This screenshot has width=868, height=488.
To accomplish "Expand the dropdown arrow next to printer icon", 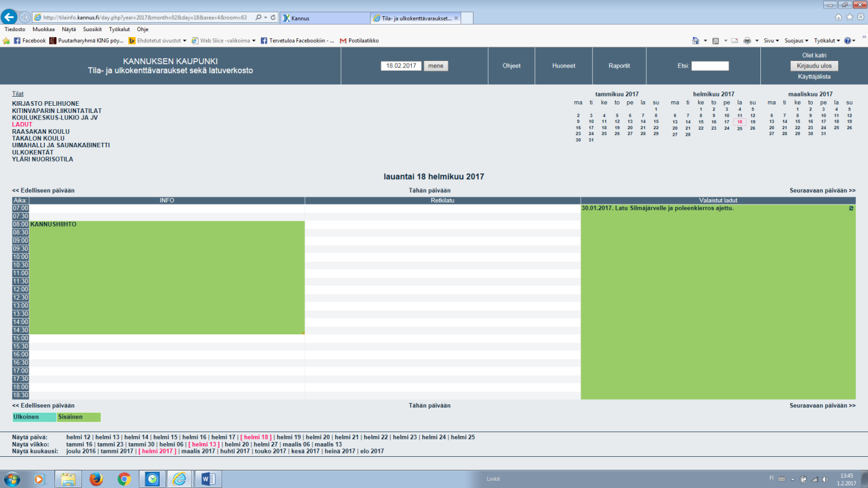I will pos(756,40).
